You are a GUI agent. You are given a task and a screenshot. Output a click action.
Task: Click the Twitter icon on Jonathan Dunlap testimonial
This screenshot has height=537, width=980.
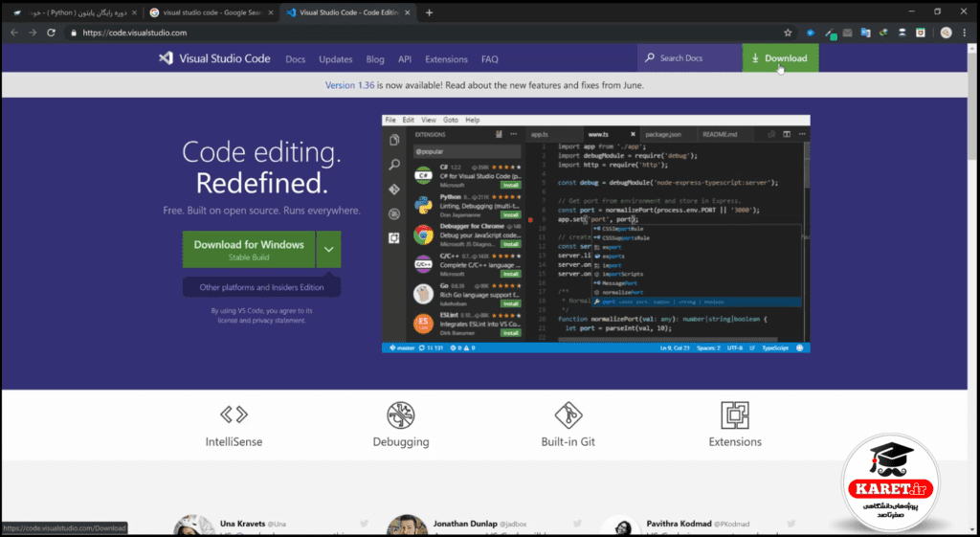(577, 524)
